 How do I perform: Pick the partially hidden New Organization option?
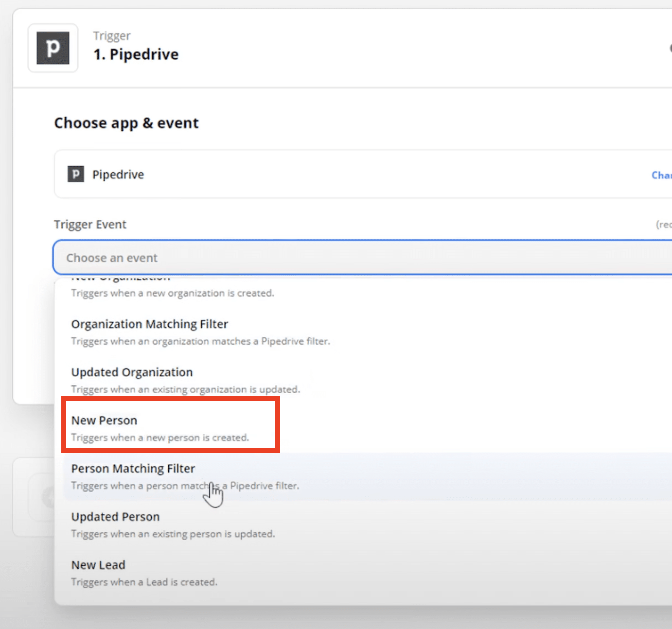pyautogui.click(x=172, y=293)
